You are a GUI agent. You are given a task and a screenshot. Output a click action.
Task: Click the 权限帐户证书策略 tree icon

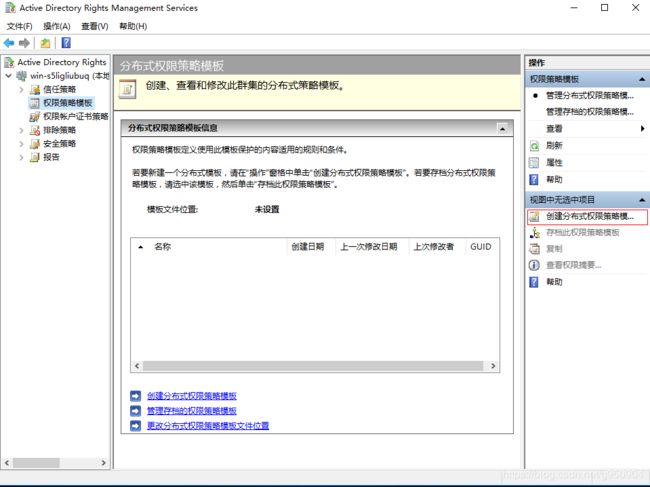[x=35, y=116]
